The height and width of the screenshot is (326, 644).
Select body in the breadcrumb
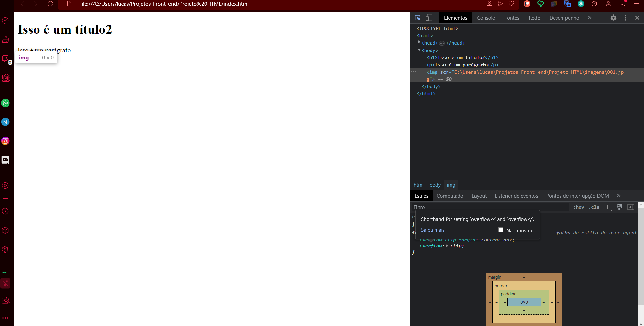[x=435, y=185]
